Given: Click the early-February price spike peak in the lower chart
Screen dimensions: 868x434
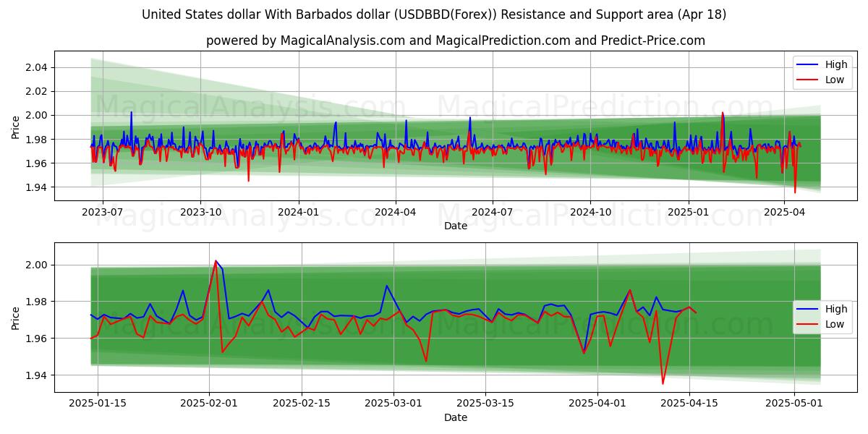Looking at the screenshot, I should 216,260.
